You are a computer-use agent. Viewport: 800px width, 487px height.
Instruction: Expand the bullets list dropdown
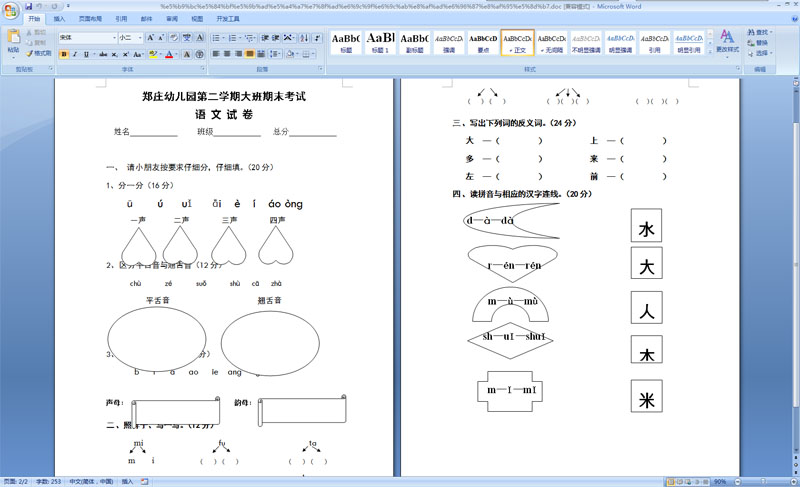[x=223, y=38]
